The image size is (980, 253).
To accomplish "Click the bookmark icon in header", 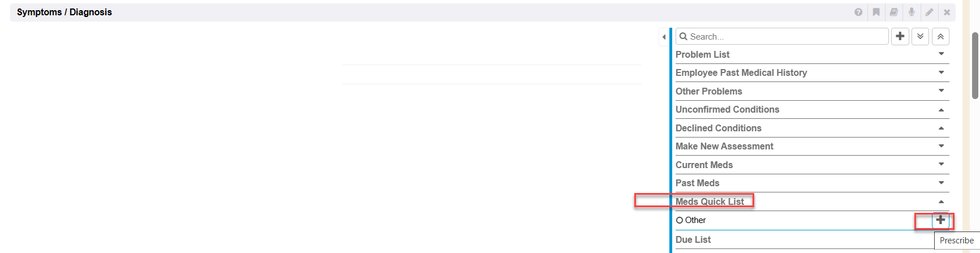I will pyautogui.click(x=876, y=12).
